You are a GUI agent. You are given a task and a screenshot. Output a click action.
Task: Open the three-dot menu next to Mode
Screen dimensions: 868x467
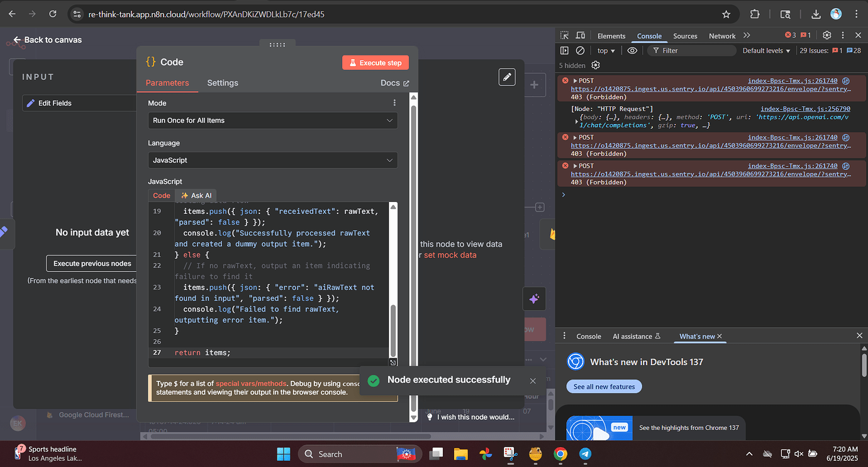(394, 102)
